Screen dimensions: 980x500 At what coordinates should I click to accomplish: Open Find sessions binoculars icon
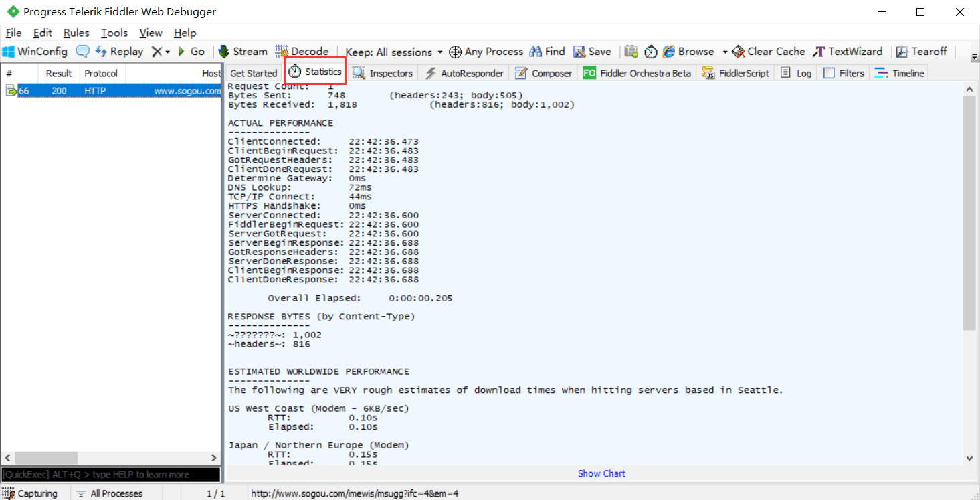pyautogui.click(x=536, y=52)
